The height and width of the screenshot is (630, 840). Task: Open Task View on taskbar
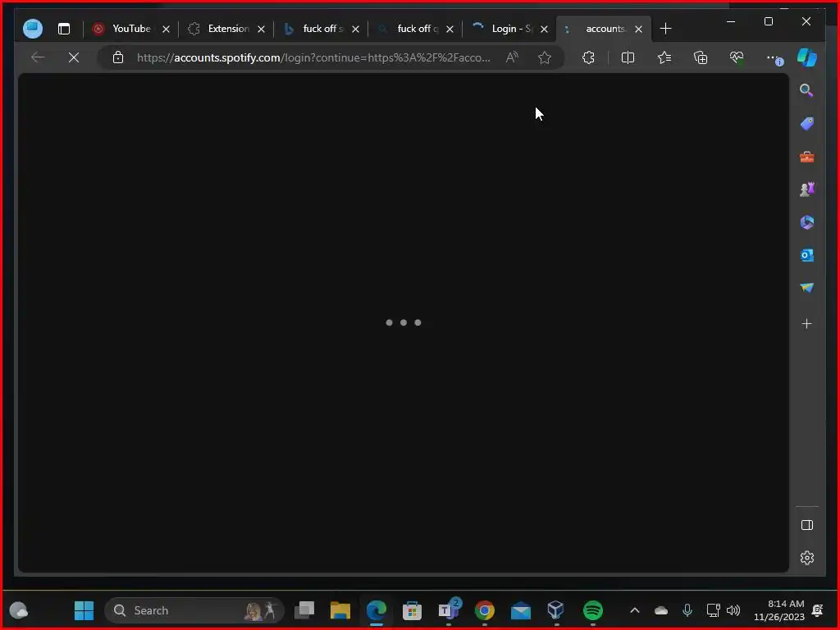point(304,610)
